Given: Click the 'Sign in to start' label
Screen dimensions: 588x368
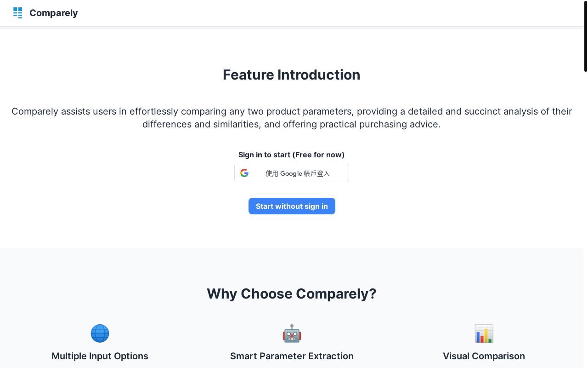Looking at the screenshot, I should point(264,155).
